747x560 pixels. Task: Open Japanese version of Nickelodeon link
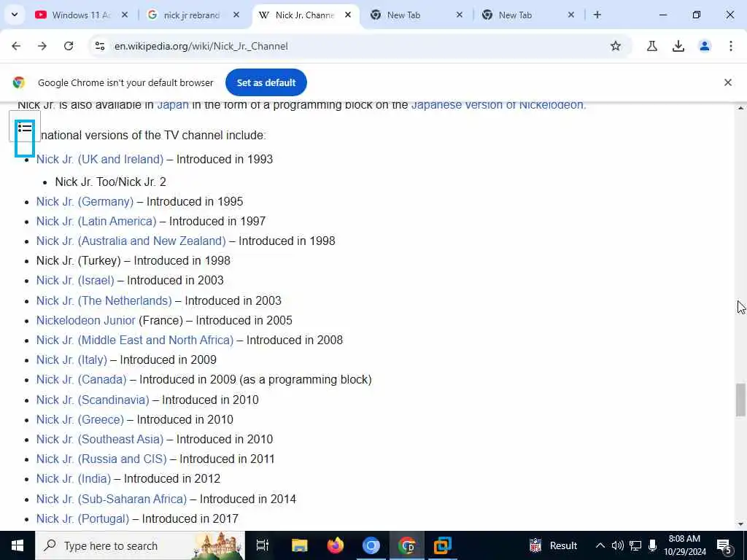497,105
